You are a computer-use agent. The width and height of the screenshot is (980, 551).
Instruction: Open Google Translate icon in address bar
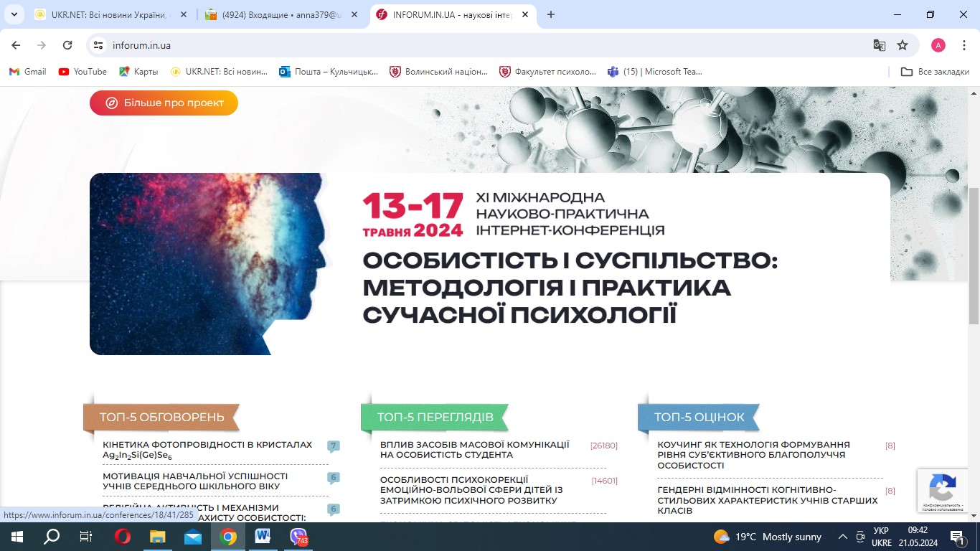pyautogui.click(x=879, y=44)
